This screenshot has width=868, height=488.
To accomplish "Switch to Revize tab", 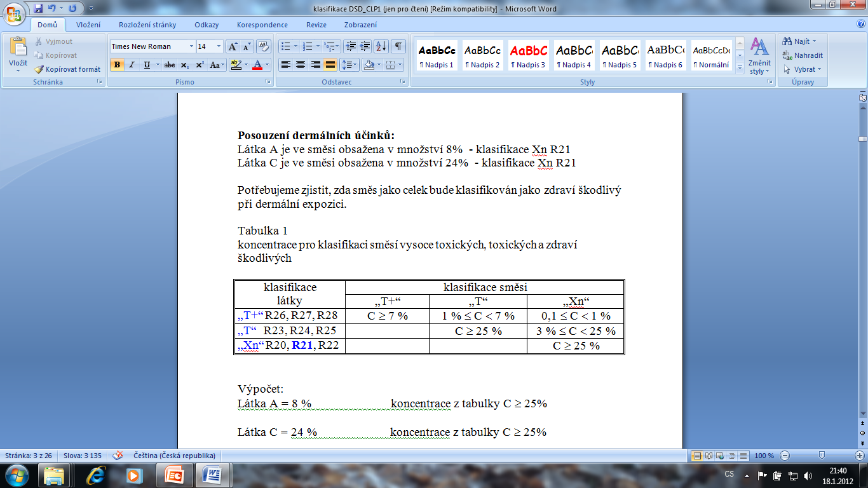I will tap(316, 25).
